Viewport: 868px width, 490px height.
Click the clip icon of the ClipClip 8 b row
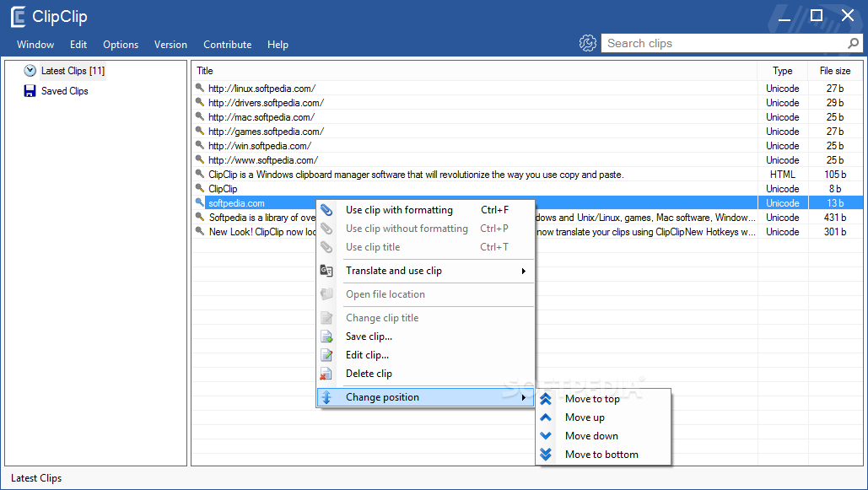[x=200, y=188]
